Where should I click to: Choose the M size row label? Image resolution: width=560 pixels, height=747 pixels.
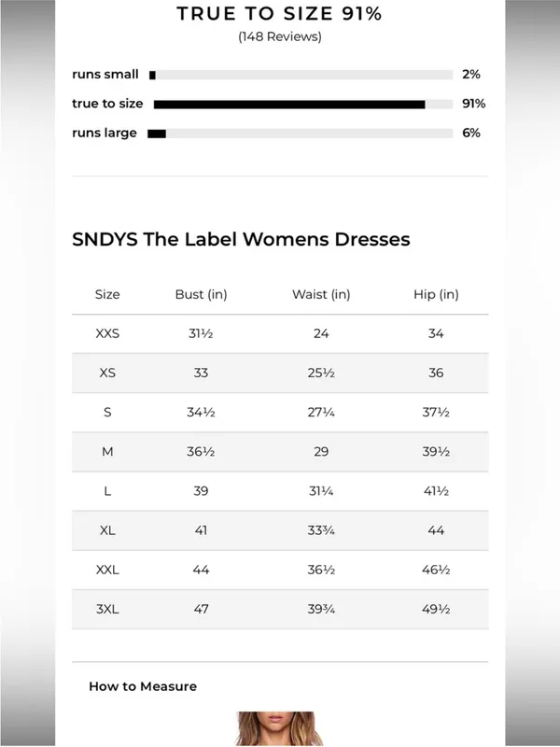107,452
